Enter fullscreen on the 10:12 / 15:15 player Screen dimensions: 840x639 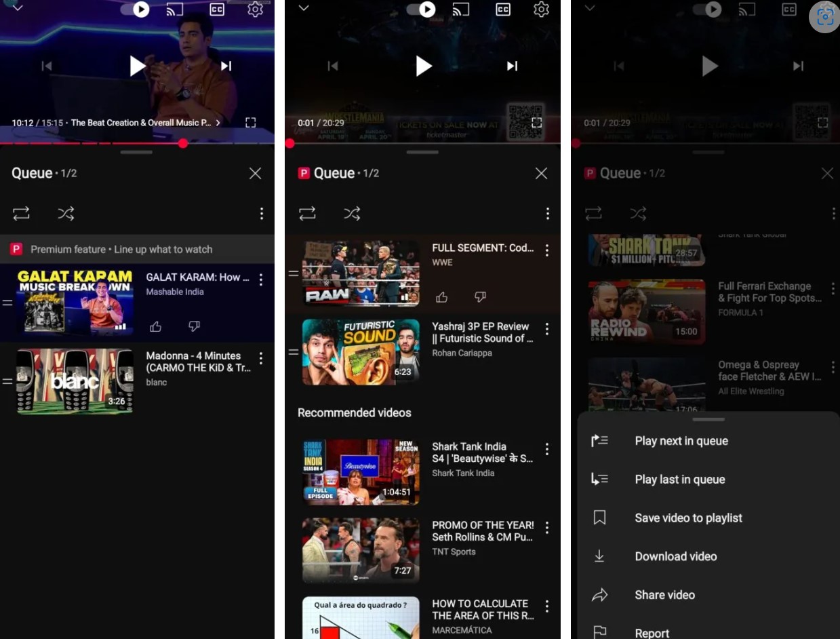(251, 123)
